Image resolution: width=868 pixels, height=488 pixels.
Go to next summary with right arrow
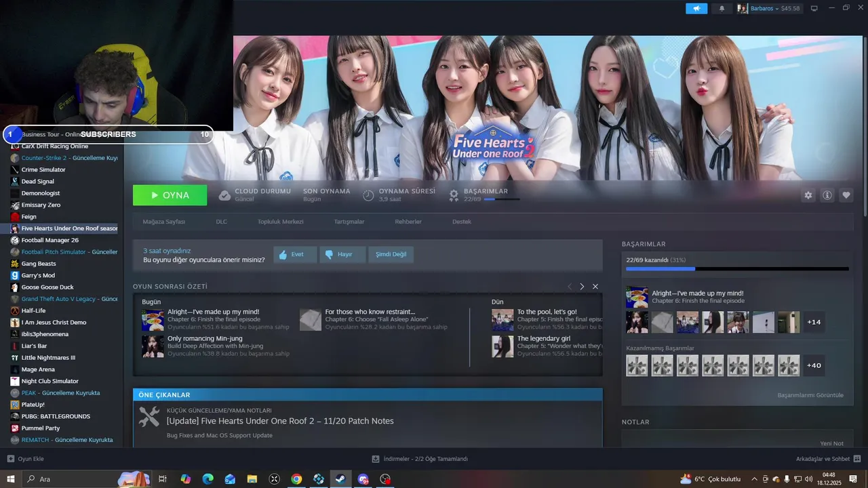[582, 287]
